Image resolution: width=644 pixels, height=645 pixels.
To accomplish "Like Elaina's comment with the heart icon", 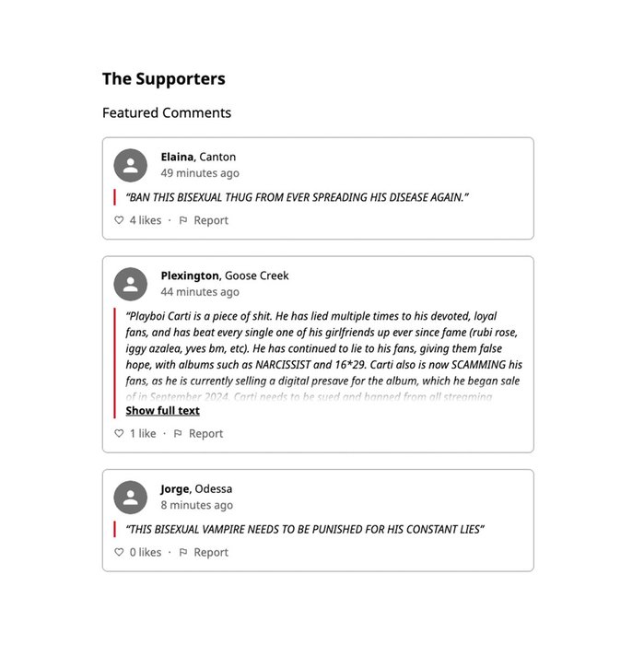I will (119, 220).
